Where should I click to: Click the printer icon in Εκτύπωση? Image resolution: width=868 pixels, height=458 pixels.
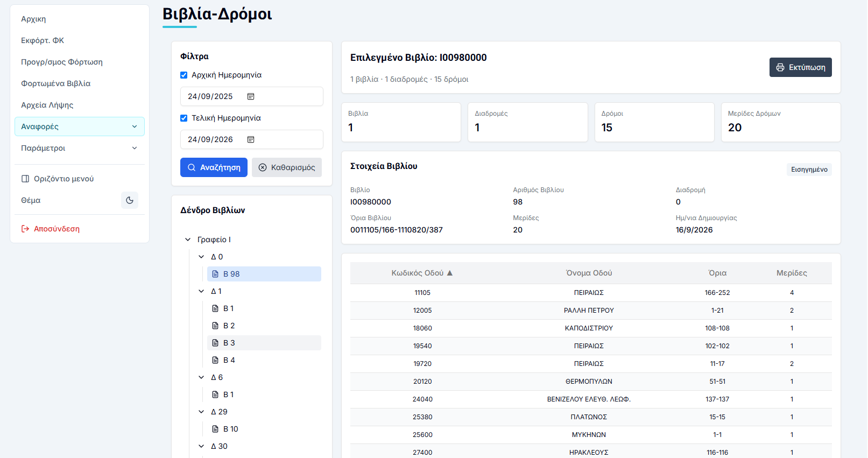click(780, 67)
